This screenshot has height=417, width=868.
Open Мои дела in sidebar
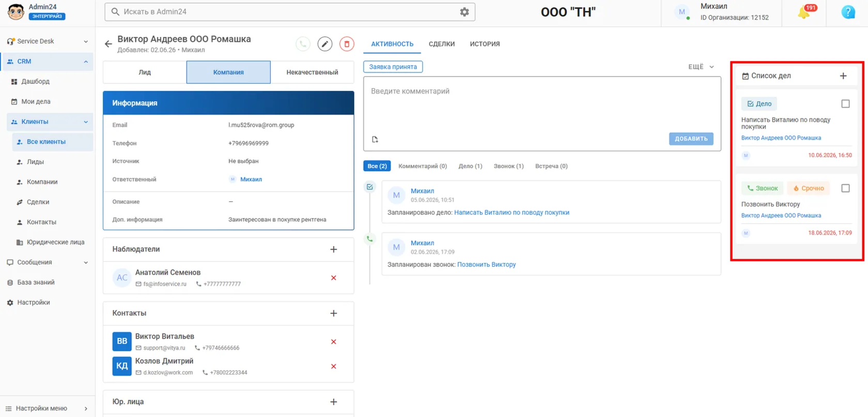pos(36,102)
